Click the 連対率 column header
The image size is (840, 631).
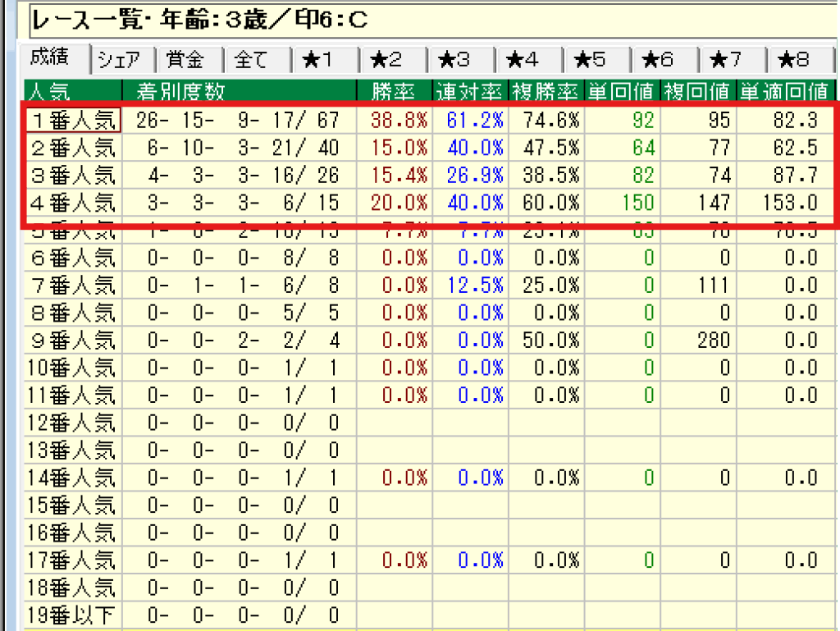[470, 90]
